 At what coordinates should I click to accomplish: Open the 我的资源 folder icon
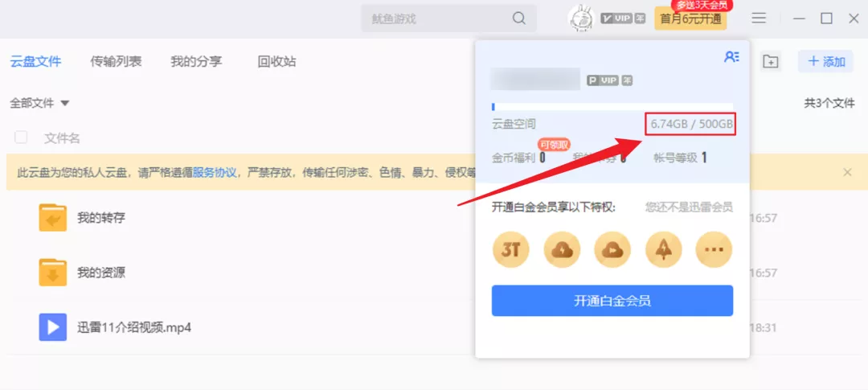coord(52,273)
